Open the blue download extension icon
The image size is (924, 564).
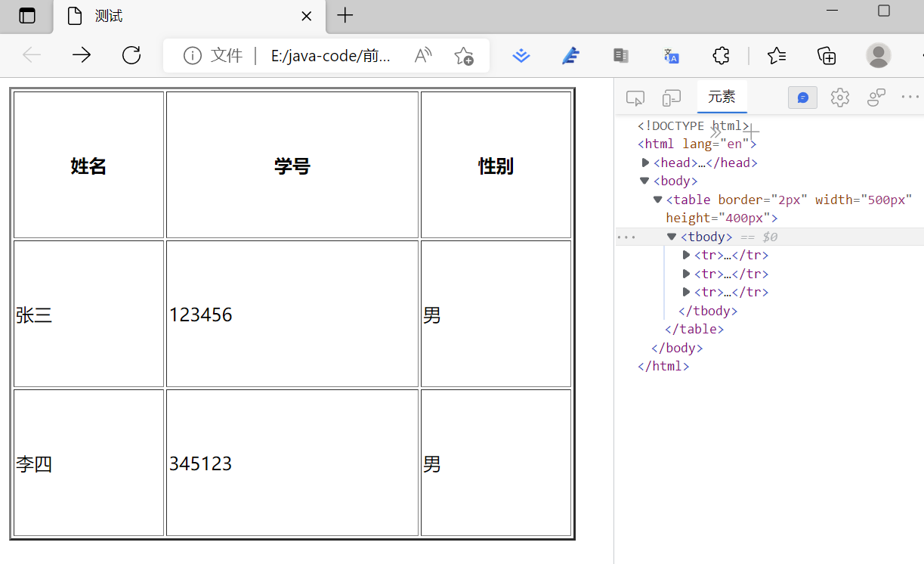point(521,55)
